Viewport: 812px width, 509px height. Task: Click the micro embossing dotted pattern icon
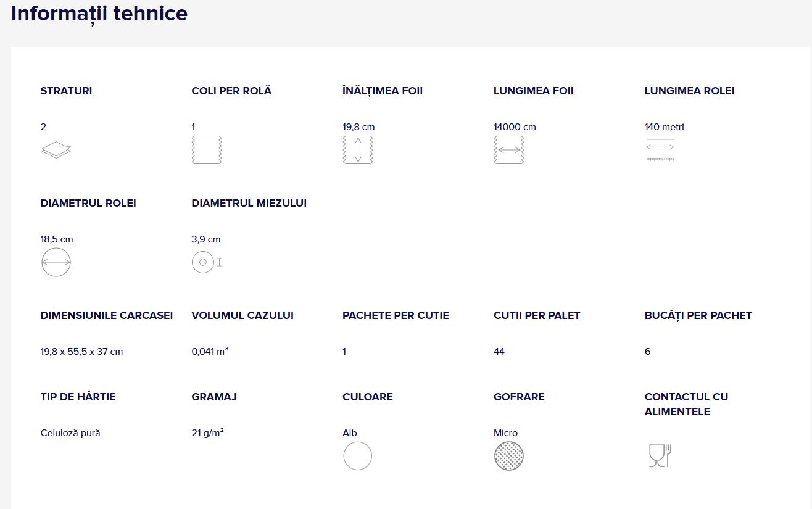(x=509, y=457)
